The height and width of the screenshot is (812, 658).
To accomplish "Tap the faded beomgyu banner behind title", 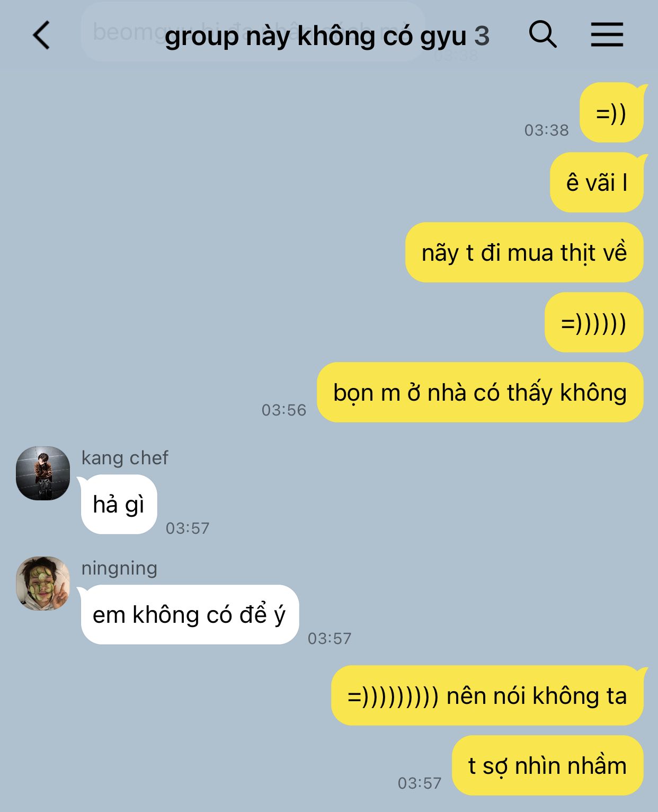I will click(x=253, y=32).
